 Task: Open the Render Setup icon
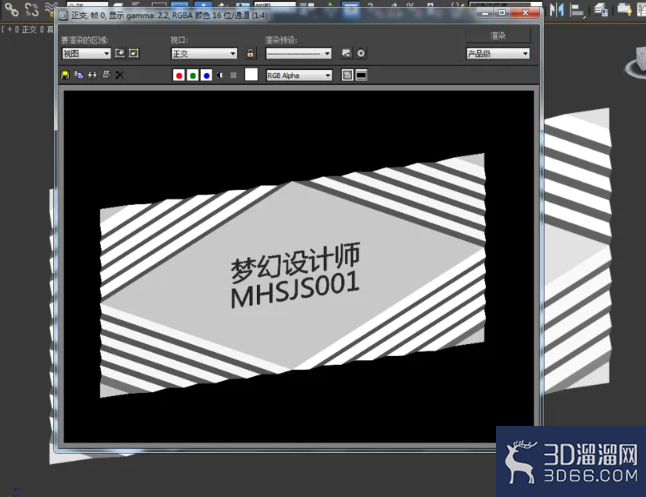(x=347, y=53)
